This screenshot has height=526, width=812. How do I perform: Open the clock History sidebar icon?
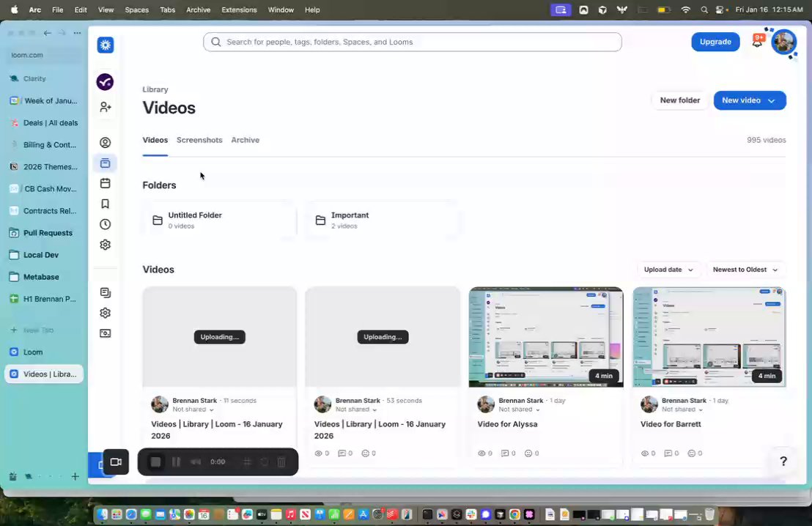pyautogui.click(x=105, y=224)
